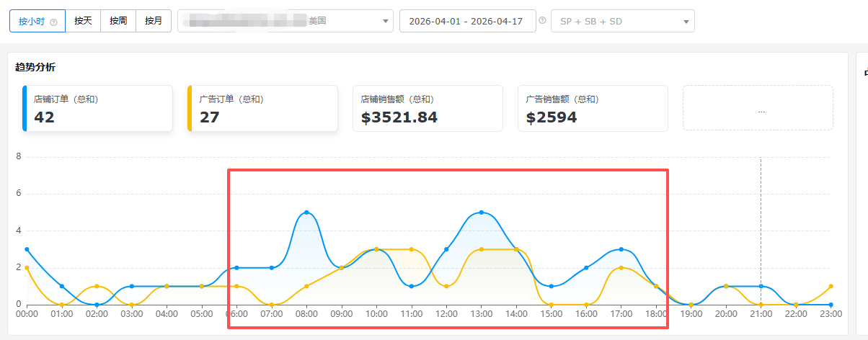Click yellow data point at 23:00
The height and width of the screenshot is (340, 868).
click(x=831, y=286)
